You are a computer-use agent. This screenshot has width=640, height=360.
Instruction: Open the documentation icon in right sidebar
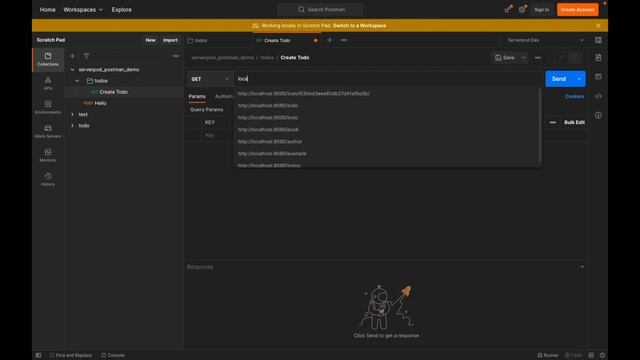[x=598, y=58]
